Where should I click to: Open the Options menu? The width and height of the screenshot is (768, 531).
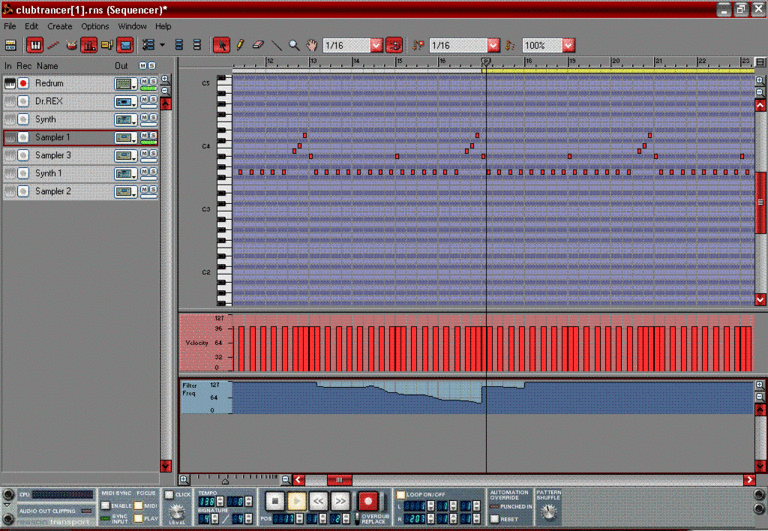click(x=95, y=26)
